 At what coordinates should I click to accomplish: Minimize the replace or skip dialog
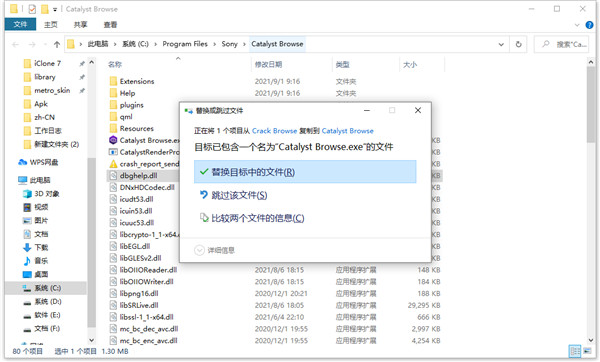[x=367, y=110]
